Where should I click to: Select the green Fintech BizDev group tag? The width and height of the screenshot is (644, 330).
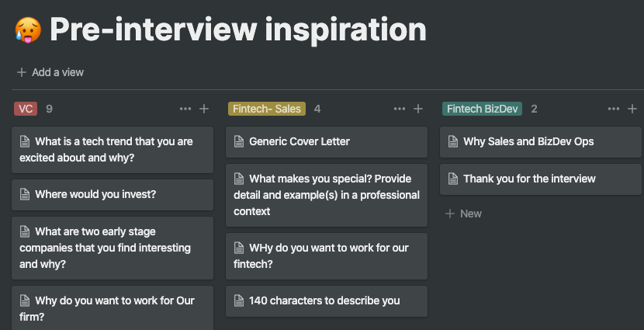point(481,109)
